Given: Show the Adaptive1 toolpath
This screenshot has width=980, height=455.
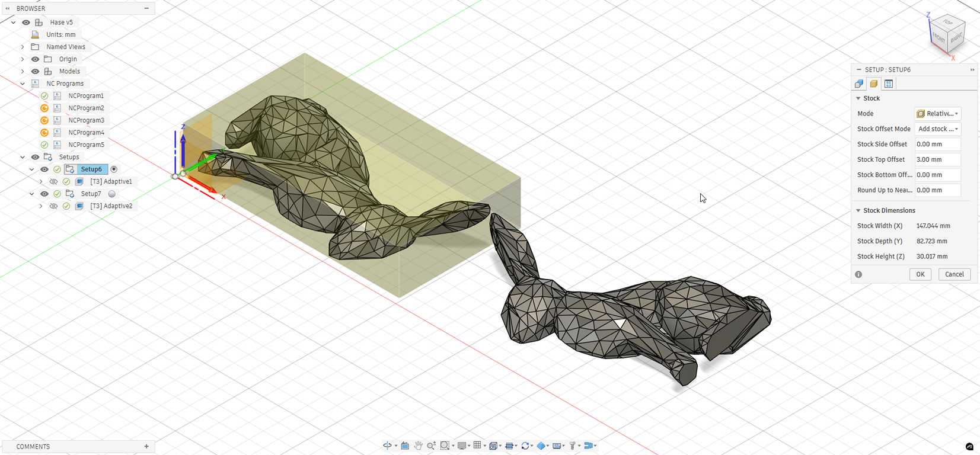Looking at the screenshot, I should point(53,181).
